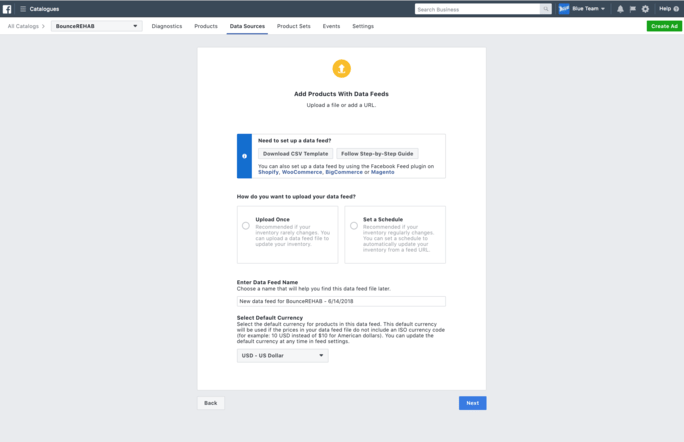Expand the USD - US Dollar currency dropdown
This screenshot has height=442, width=684.
click(x=282, y=355)
